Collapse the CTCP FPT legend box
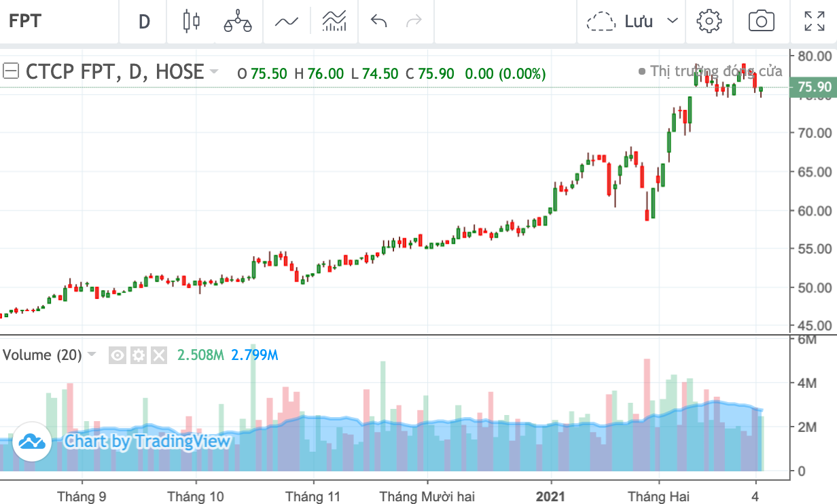 point(10,71)
